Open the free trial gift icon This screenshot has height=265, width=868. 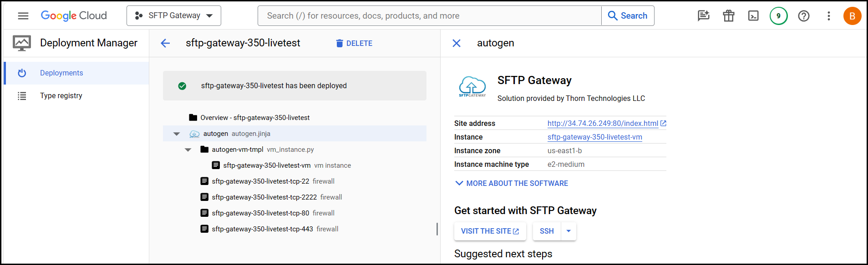click(x=729, y=16)
